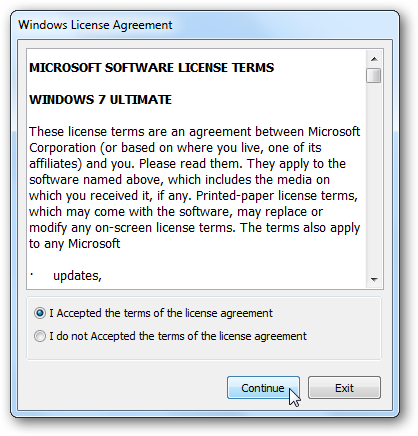
Task: Click the 'WINDOWS 7 ULTIMATE' heading
Action: (x=100, y=100)
